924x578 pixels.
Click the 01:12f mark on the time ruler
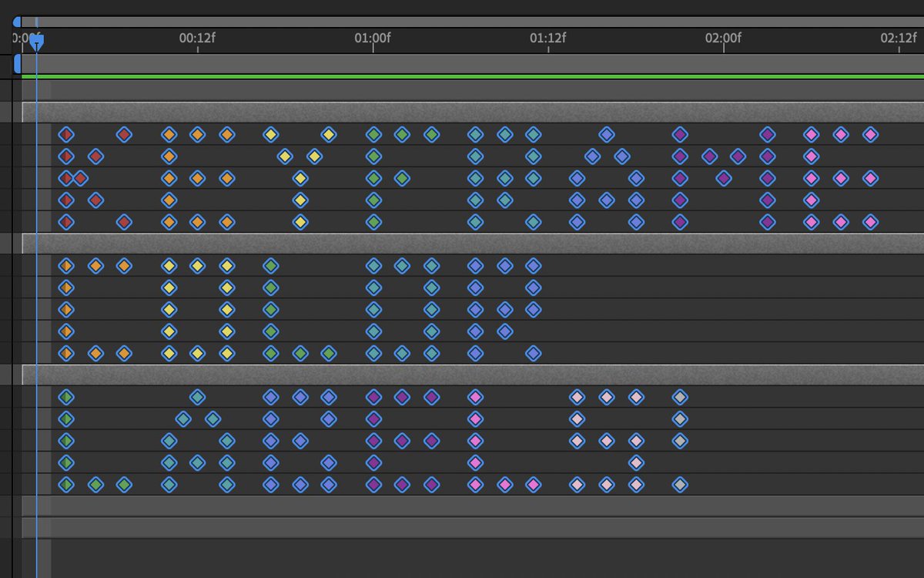coord(548,38)
